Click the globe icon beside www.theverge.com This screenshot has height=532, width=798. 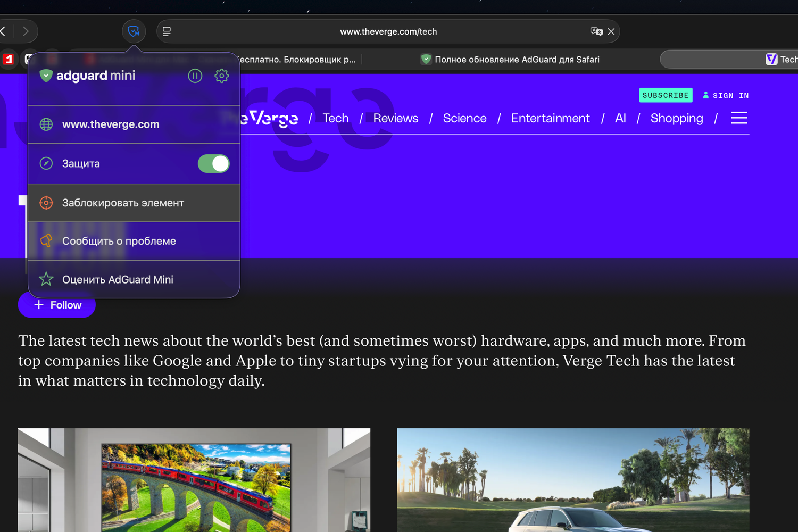[x=46, y=124]
